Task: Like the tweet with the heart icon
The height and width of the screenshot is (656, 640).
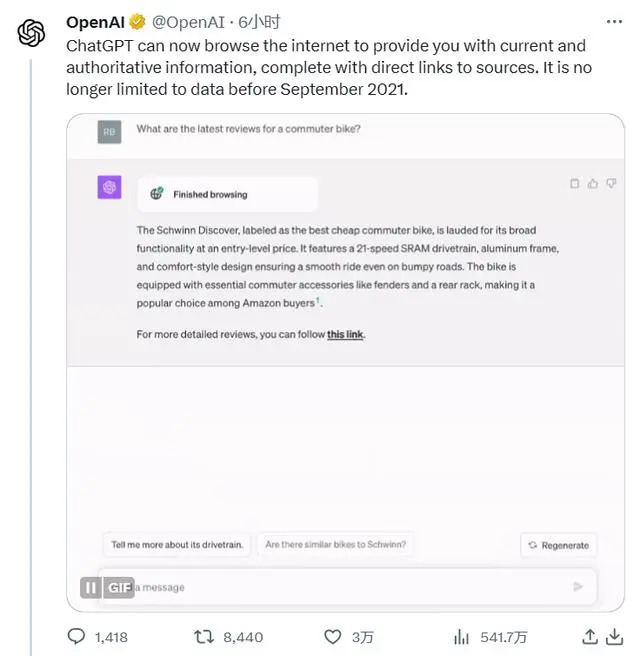Action: tap(333, 636)
